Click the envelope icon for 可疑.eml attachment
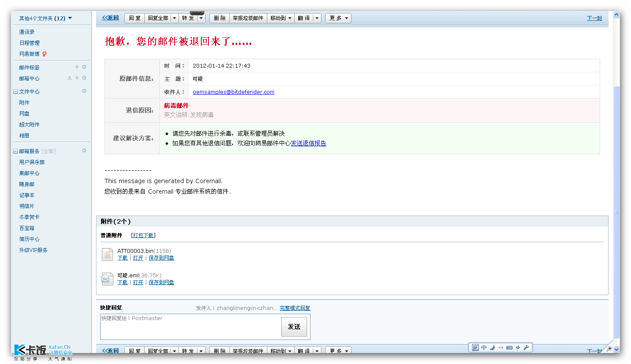 click(107, 279)
